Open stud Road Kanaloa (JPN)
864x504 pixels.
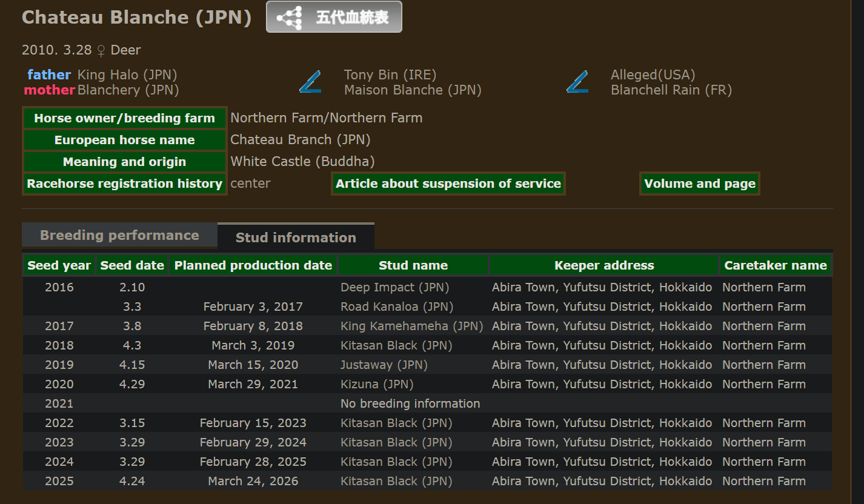[397, 307]
